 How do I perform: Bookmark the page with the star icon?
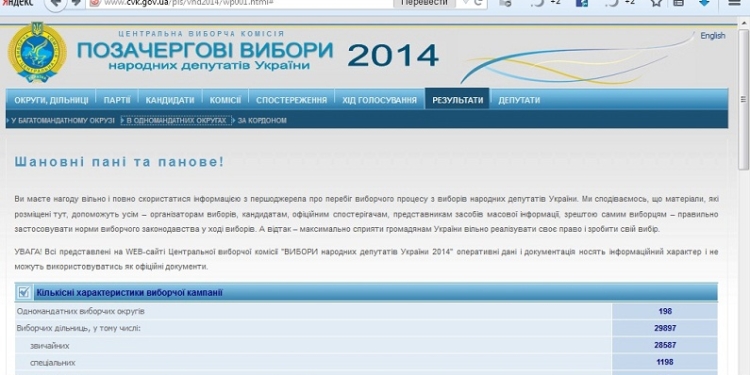click(x=656, y=3)
